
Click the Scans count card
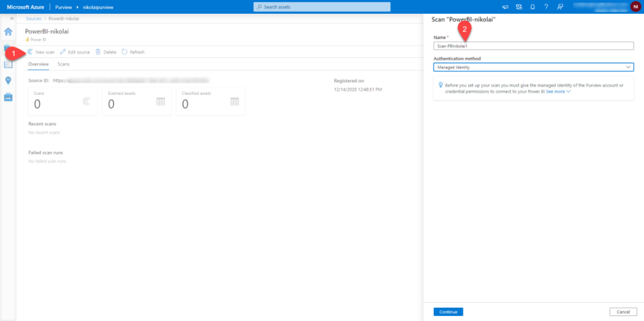pos(62,101)
